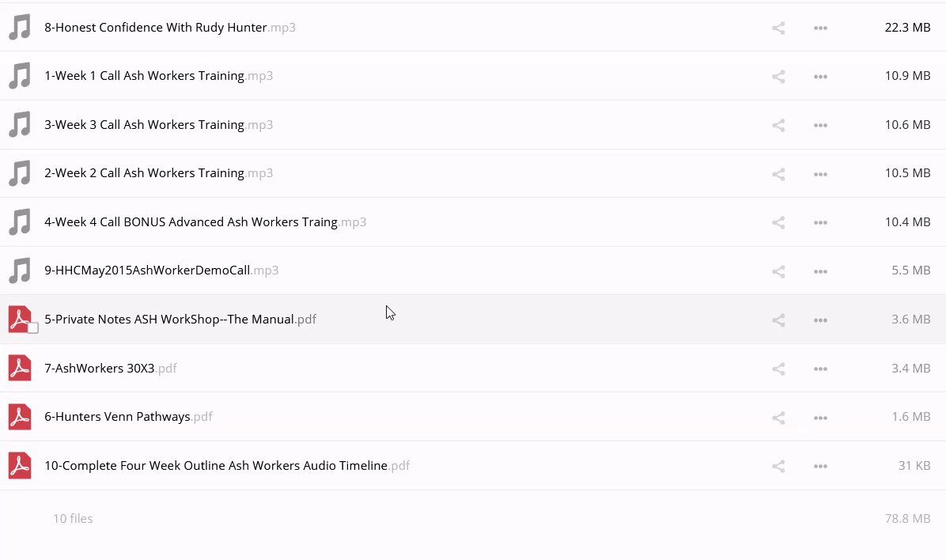Open 6-Hunters Venn Pathways file name
This screenshot has height=560, width=946.
pyautogui.click(x=117, y=417)
